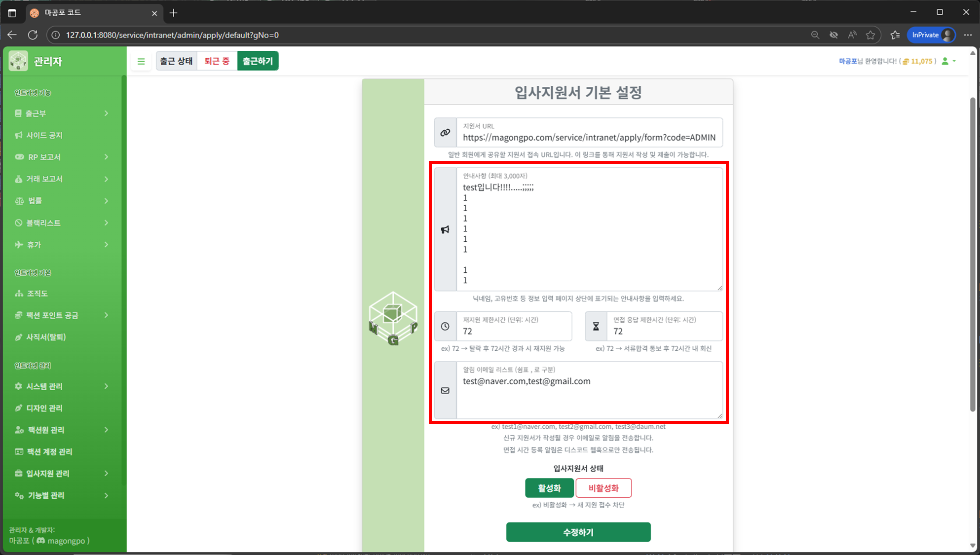Screen dimensions: 980x555
Task: Open the user profile icon menu at top right
Action: coord(949,61)
